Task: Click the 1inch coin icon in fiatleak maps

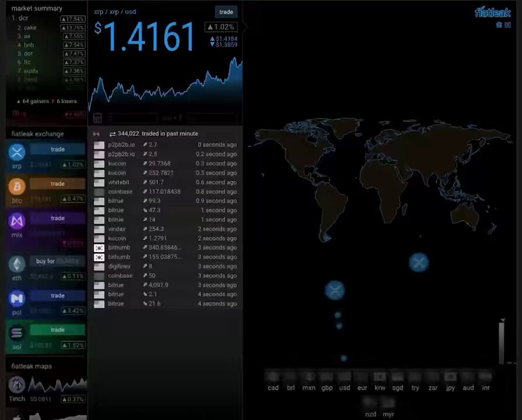Action: 17,385
